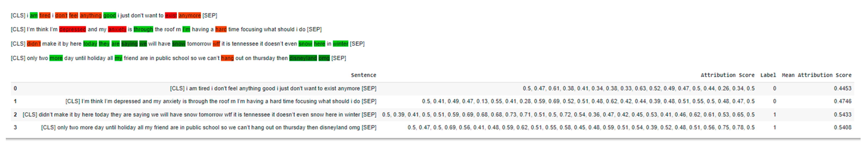
Task: Click the "Attribution Score" column header
Action: pyautogui.click(x=727, y=75)
